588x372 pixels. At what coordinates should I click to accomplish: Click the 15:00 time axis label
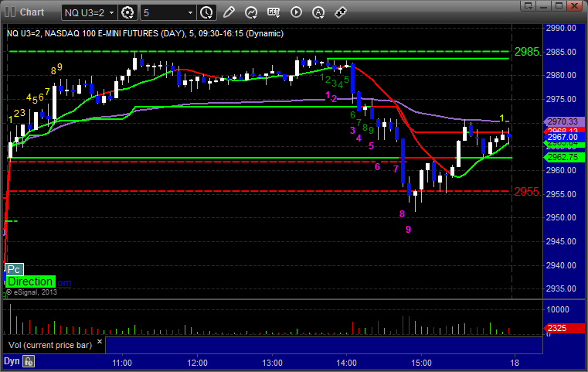pyautogui.click(x=422, y=363)
